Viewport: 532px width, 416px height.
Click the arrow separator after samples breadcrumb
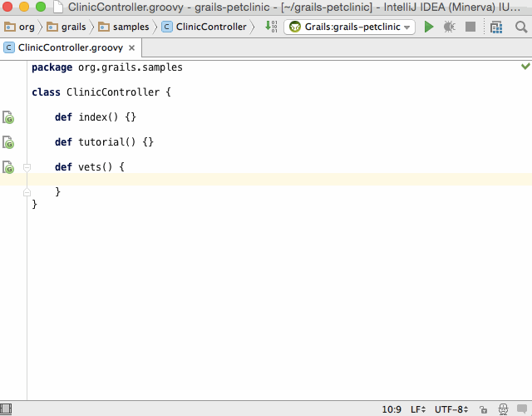155,27
